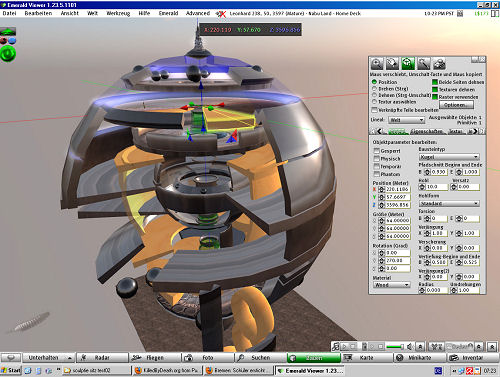
Task: Open the Bearbeiten menu
Action: 38,13
